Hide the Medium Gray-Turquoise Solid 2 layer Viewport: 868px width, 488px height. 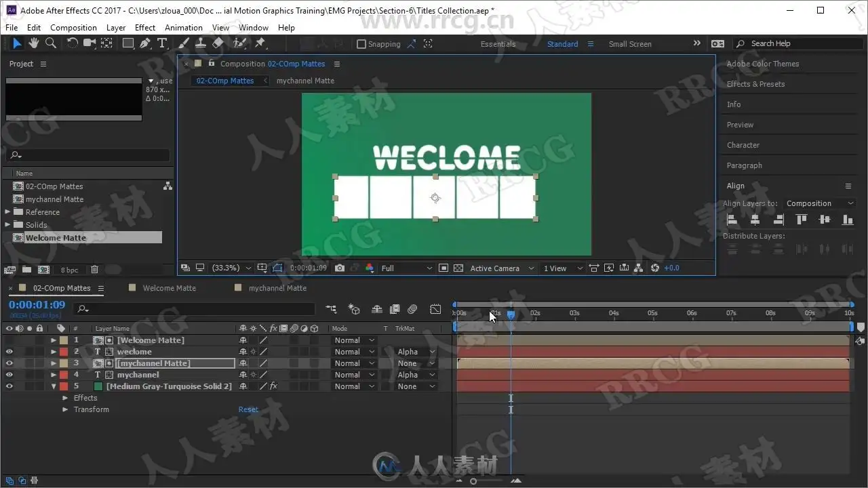click(x=9, y=386)
